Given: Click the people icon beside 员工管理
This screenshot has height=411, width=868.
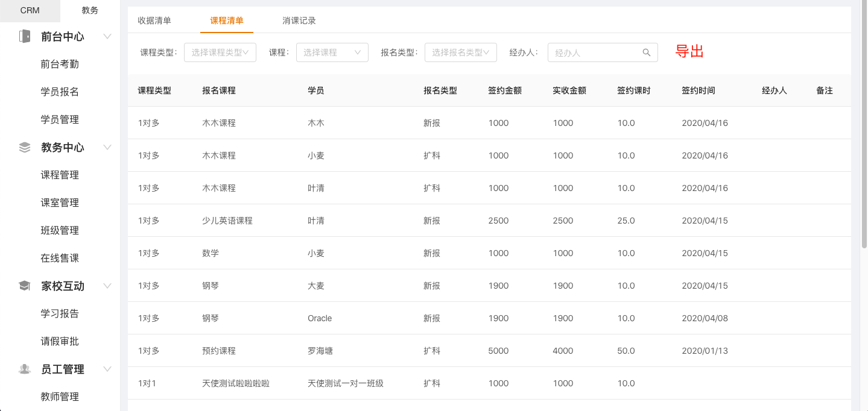Looking at the screenshot, I should coord(25,369).
